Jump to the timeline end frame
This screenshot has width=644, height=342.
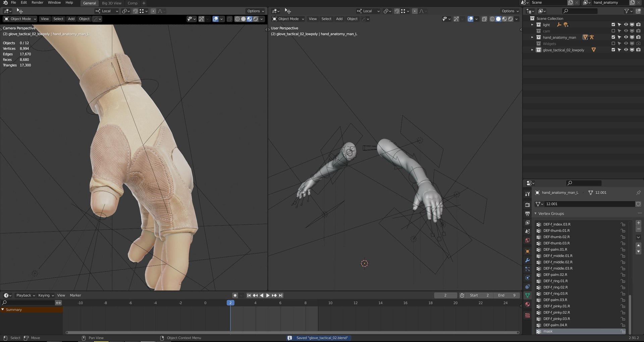[281, 295]
